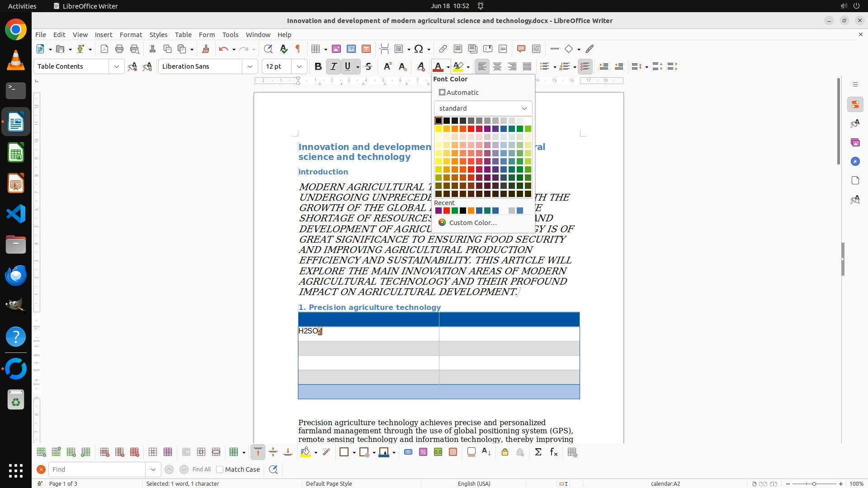The image size is (868, 488).
Task: Open the Table menu
Action: pyautogui.click(x=183, y=35)
